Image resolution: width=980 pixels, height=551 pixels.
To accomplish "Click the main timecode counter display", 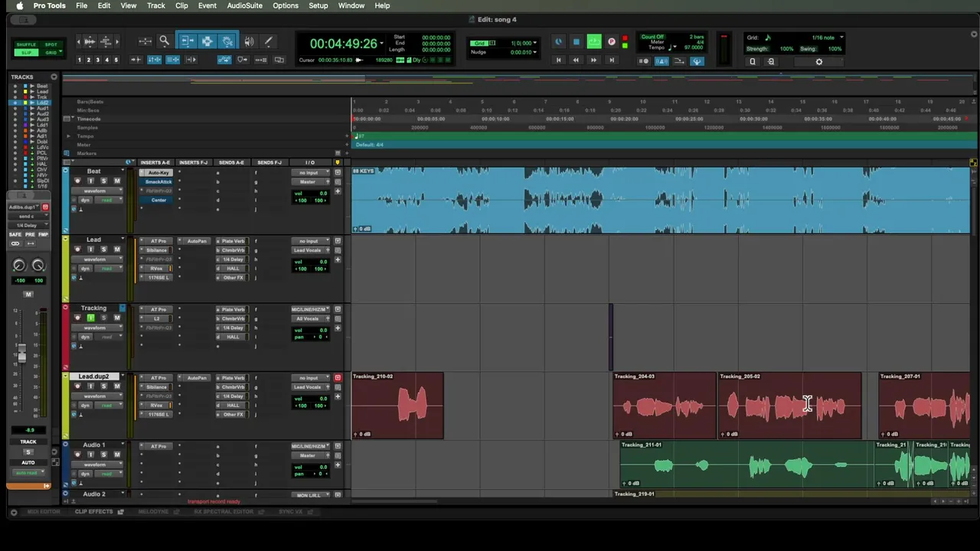I will [x=344, y=44].
